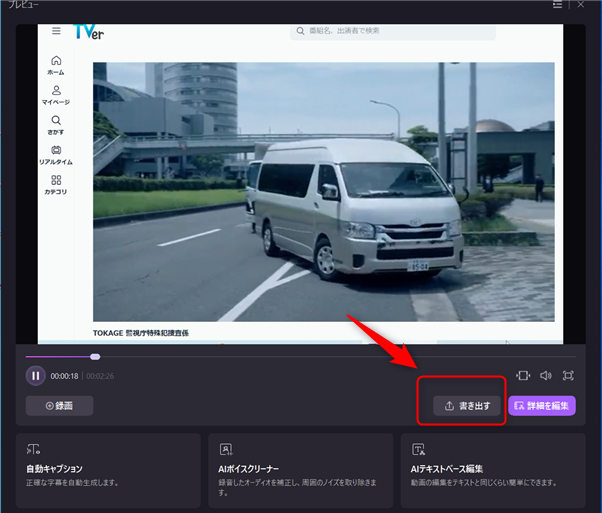
Task: Click the 書き出す export button
Action: pyautogui.click(x=467, y=406)
